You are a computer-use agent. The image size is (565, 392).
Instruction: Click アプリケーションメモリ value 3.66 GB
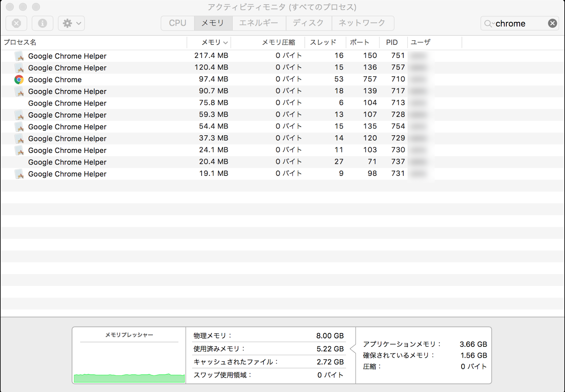pyautogui.click(x=473, y=344)
